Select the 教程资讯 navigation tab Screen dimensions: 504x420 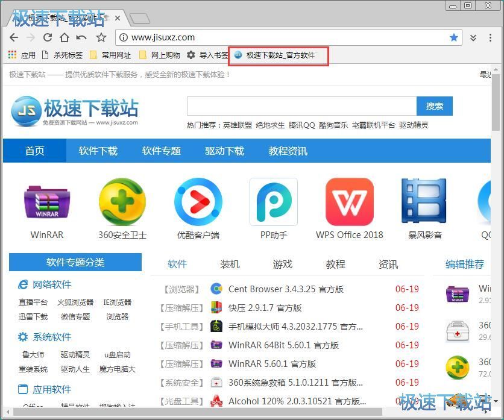[288, 151]
